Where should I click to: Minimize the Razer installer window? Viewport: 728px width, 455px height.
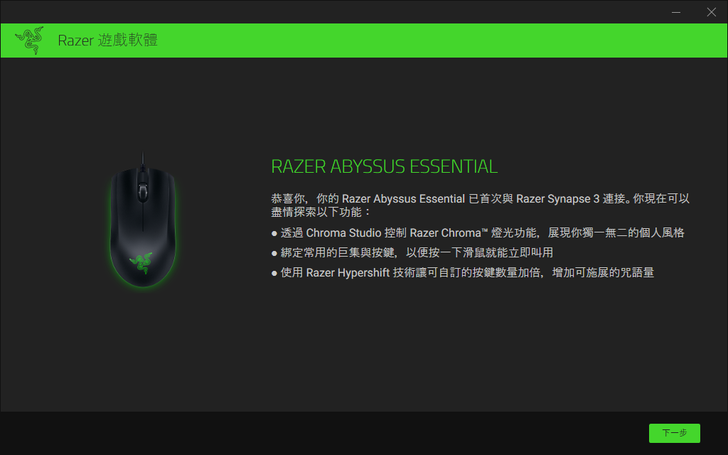click(x=676, y=12)
